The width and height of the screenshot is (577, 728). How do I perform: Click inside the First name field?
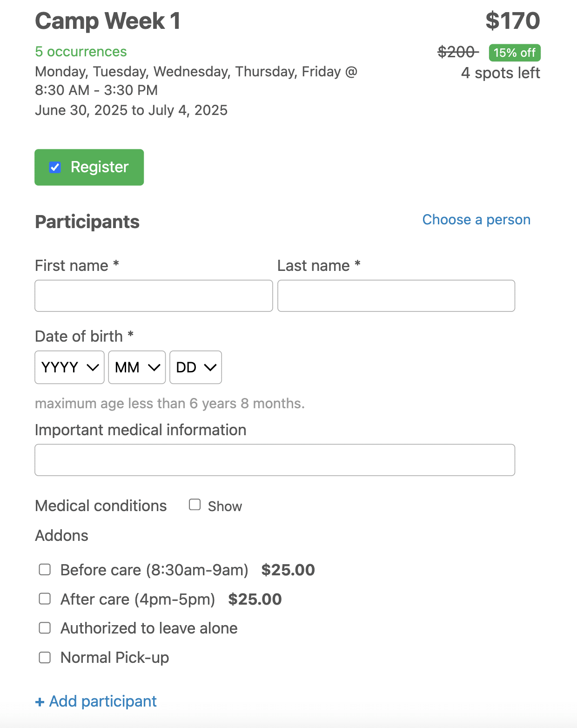(x=154, y=296)
